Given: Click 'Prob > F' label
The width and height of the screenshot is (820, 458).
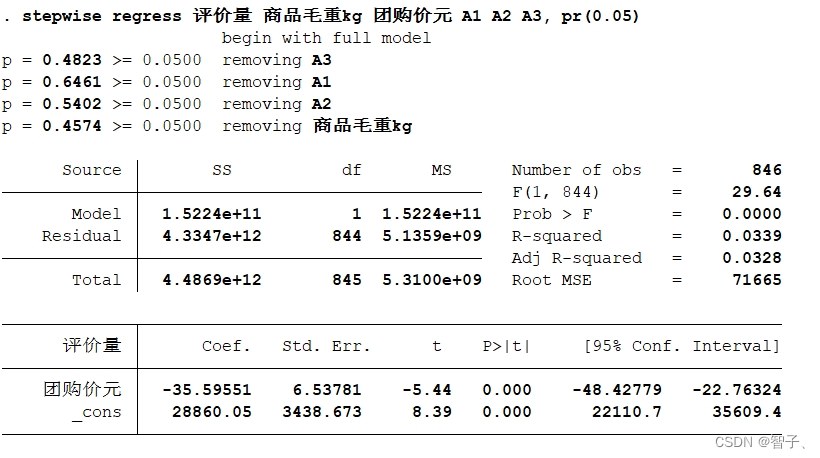Looking at the screenshot, I should click(552, 214).
